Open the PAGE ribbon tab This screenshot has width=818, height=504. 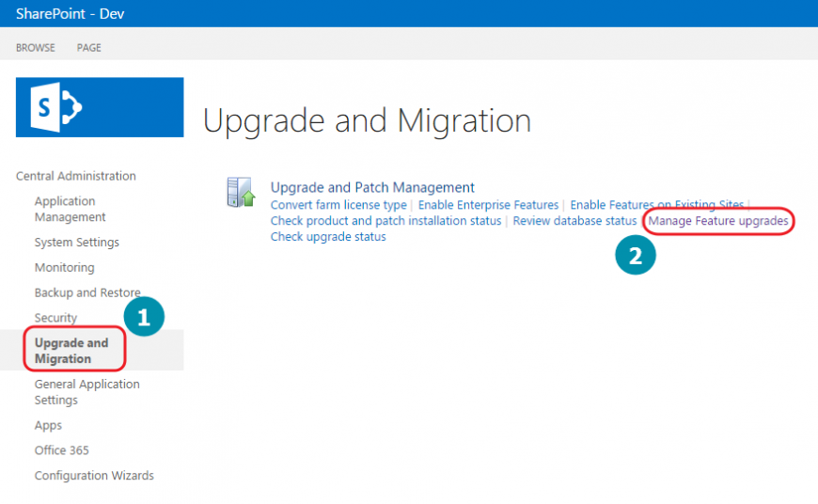pos(89,48)
